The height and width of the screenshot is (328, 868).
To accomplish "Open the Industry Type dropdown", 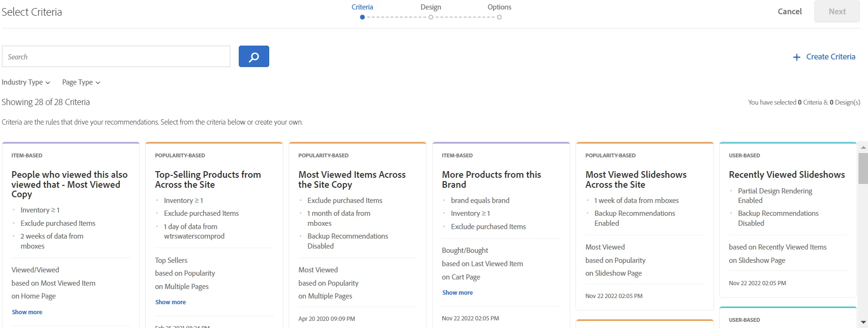I will click(x=26, y=82).
